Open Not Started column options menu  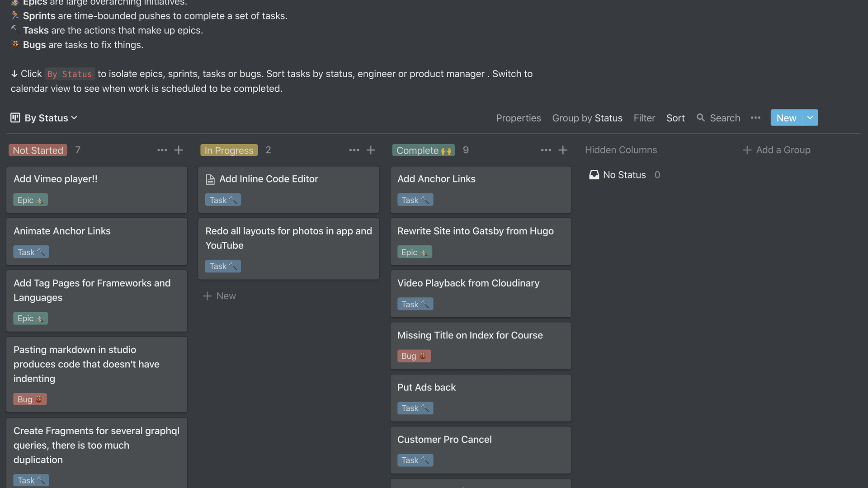coord(162,150)
